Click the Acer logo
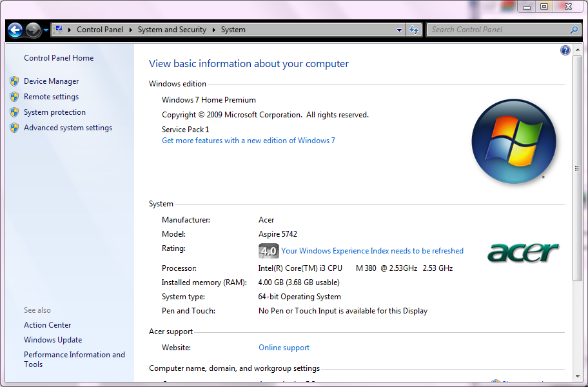This screenshot has height=387, width=588. pos(523,252)
